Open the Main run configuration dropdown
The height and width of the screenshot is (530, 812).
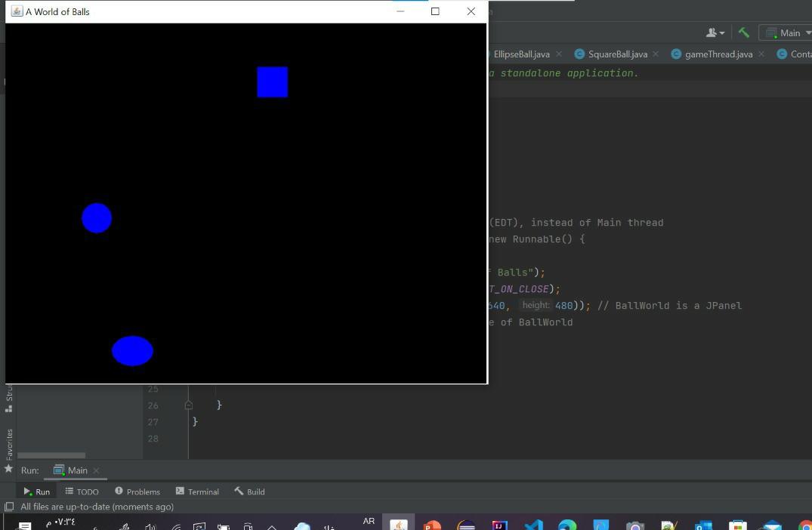tap(788, 32)
